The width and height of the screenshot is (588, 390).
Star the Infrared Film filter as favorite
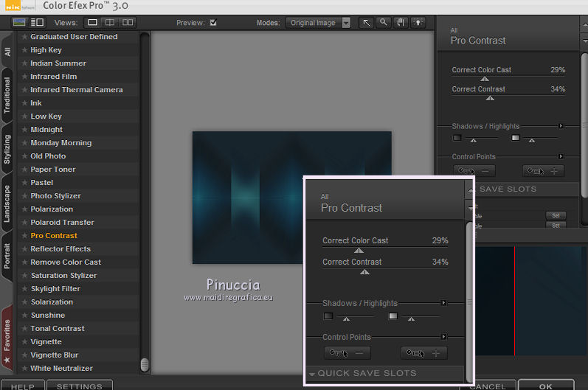click(x=24, y=77)
